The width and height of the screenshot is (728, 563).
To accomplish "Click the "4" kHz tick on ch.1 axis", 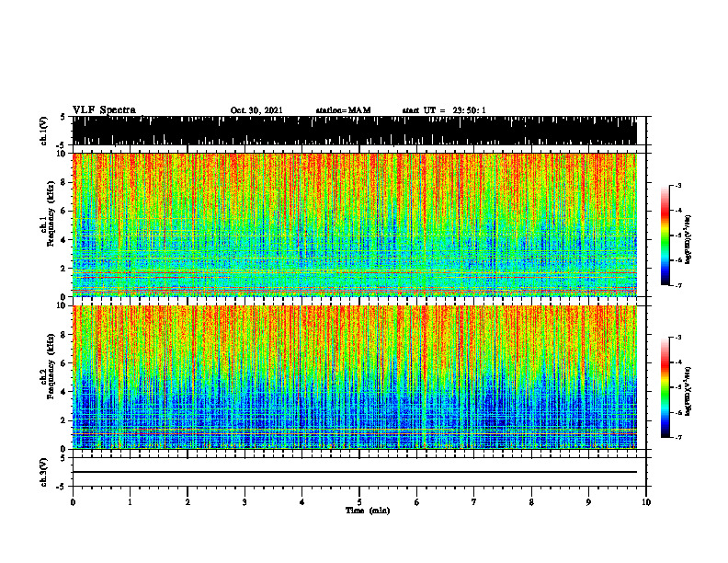I will (65, 240).
